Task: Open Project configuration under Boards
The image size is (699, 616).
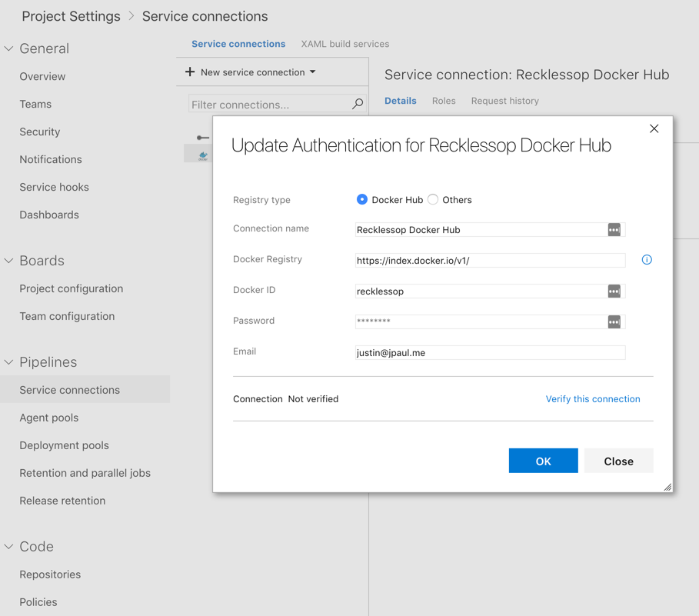Action: 72,289
